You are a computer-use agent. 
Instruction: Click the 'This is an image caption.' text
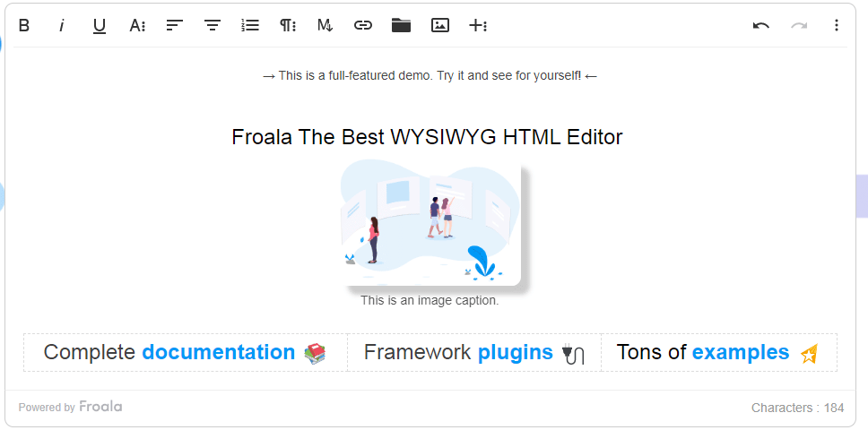pyautogui.click(x=430, y=301)
